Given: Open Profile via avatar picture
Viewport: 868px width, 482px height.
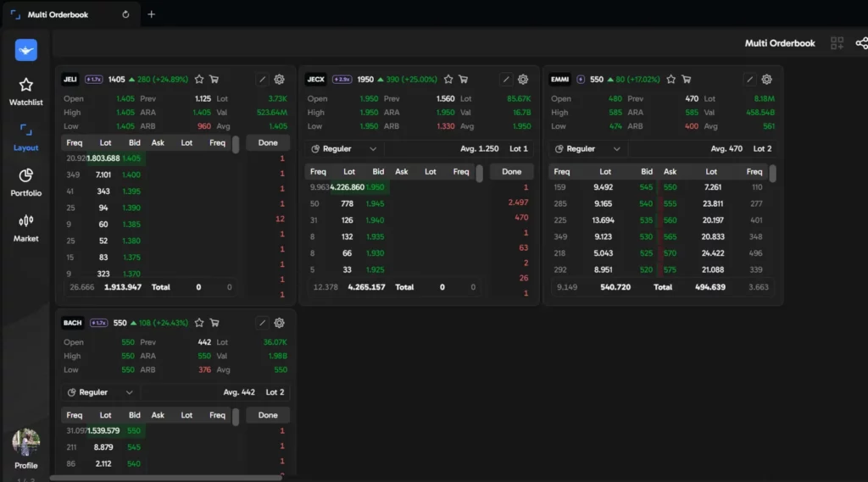Looking at the screenshot, I should pyautogui.click(x=26, y=442).
